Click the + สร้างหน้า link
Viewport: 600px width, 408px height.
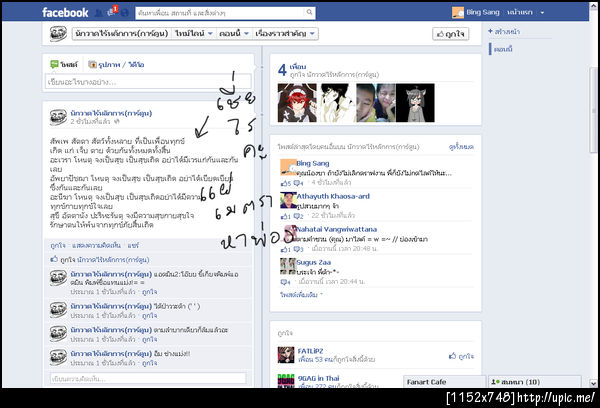coord(504,32)
